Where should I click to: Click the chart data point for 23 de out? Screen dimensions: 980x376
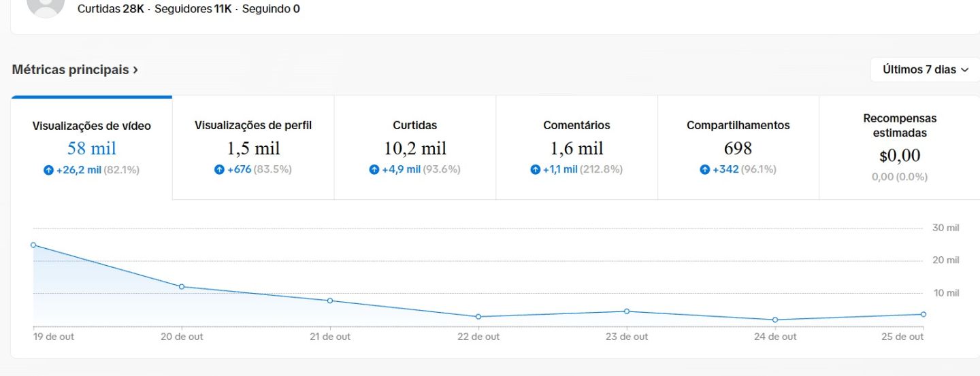click(627, 311)
